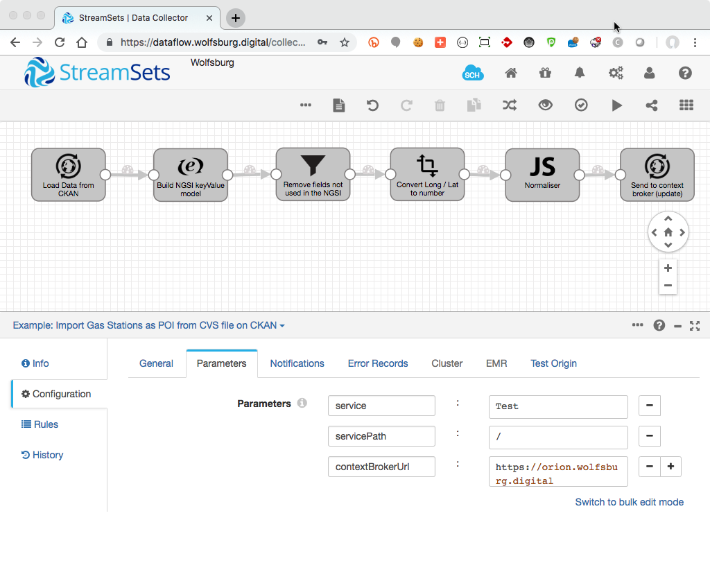Select the Remove fields not used stage

click(x=313, y=174)
